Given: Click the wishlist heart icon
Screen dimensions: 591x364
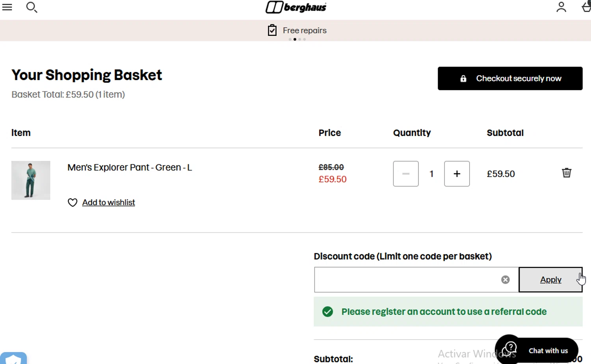Looking at the screenshot, I should pyautogui.click(x=72, y=202).
